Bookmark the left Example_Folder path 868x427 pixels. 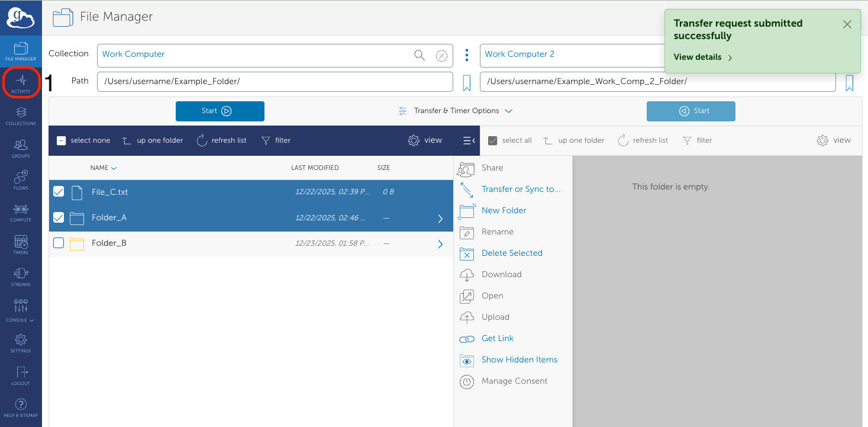click(x=466, y=83)
